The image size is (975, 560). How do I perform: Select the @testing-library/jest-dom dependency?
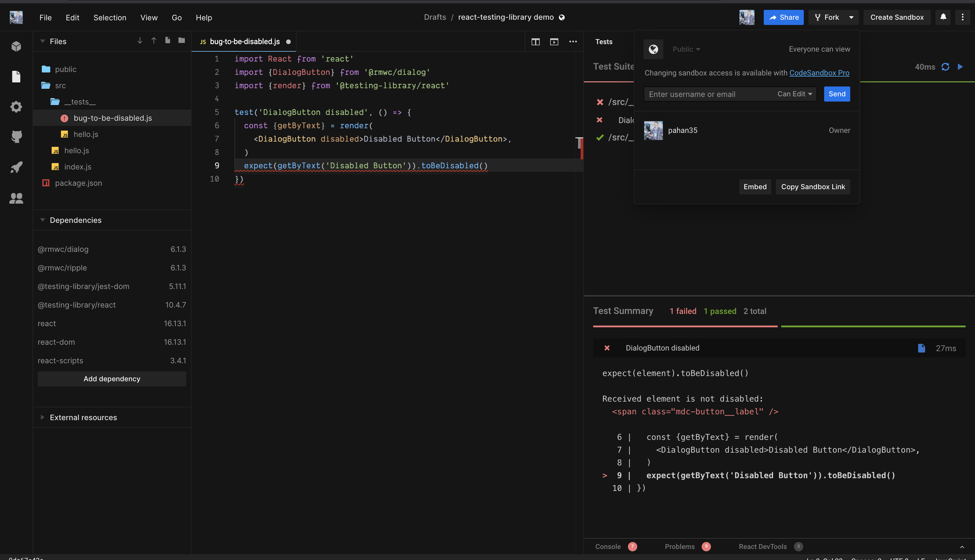pos(111,286)
